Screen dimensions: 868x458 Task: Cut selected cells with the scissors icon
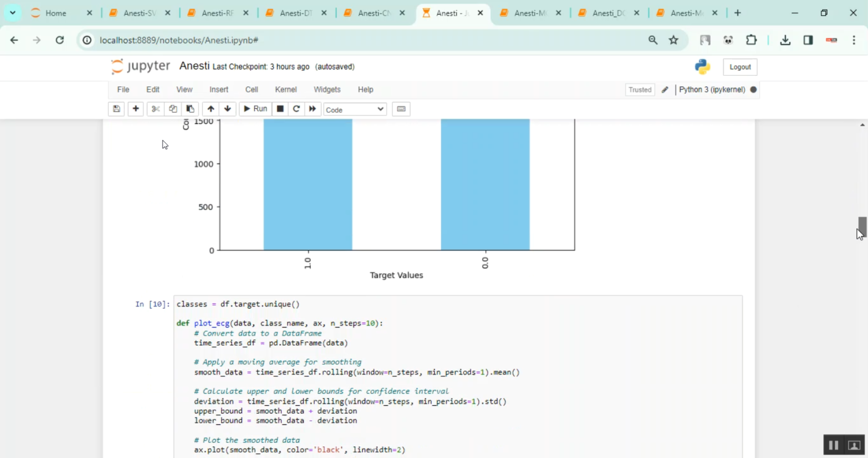(x=155, y=109)
